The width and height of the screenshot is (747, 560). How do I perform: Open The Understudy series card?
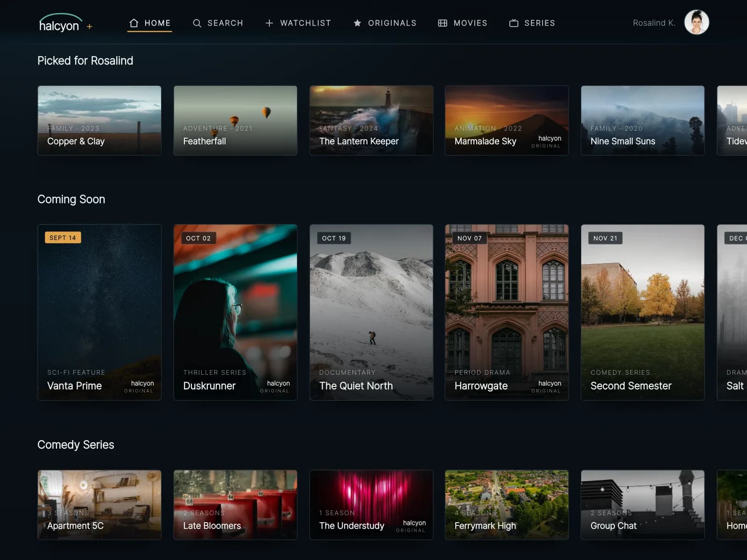coord(371,505)
